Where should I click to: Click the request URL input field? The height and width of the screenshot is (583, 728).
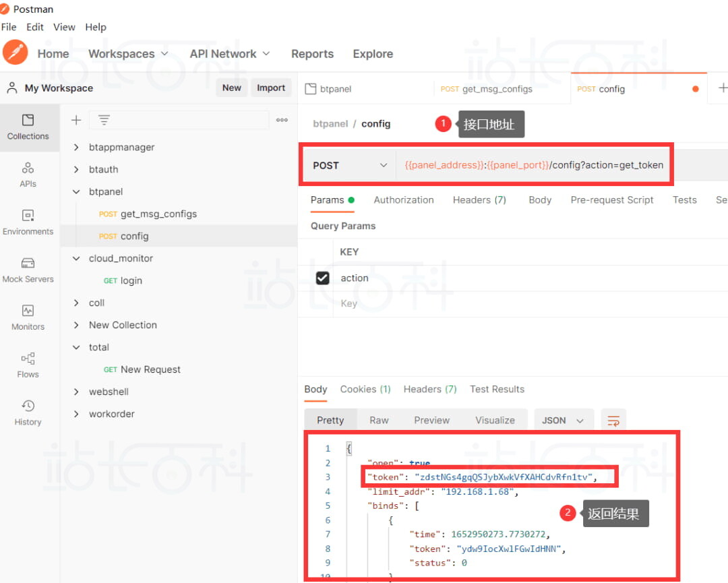point(534,165)
